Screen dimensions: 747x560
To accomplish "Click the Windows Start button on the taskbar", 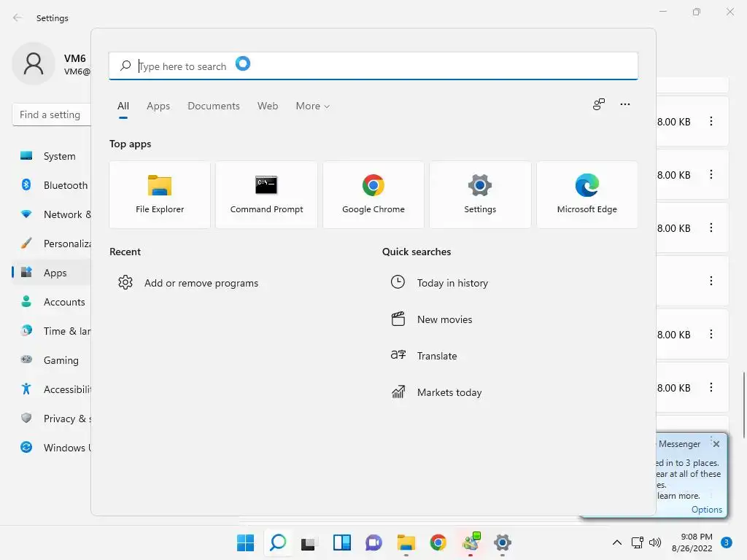I will pos(245,542).
